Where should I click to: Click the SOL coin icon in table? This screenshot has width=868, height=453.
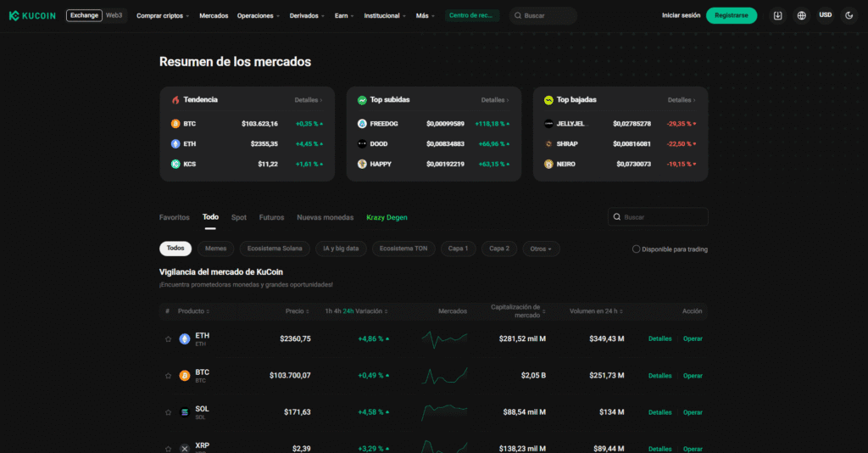[185, 412]
